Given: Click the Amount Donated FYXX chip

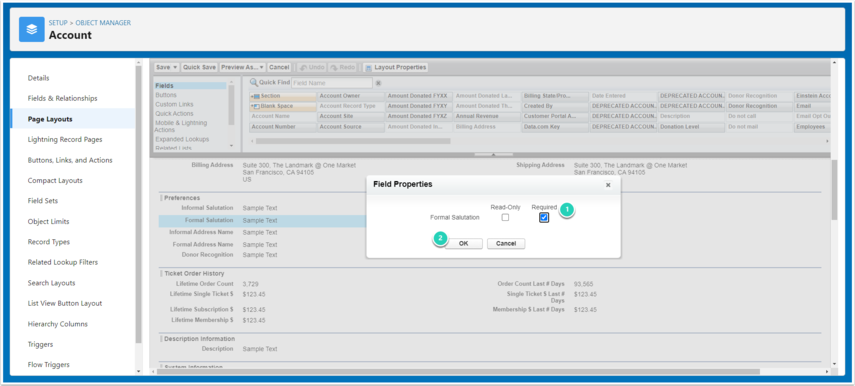Looking at the screenshot, I should click(x=419, y=96).
